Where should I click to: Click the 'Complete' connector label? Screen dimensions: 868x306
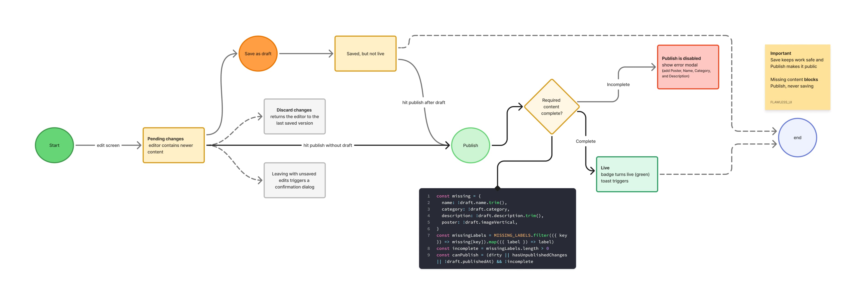585,141
